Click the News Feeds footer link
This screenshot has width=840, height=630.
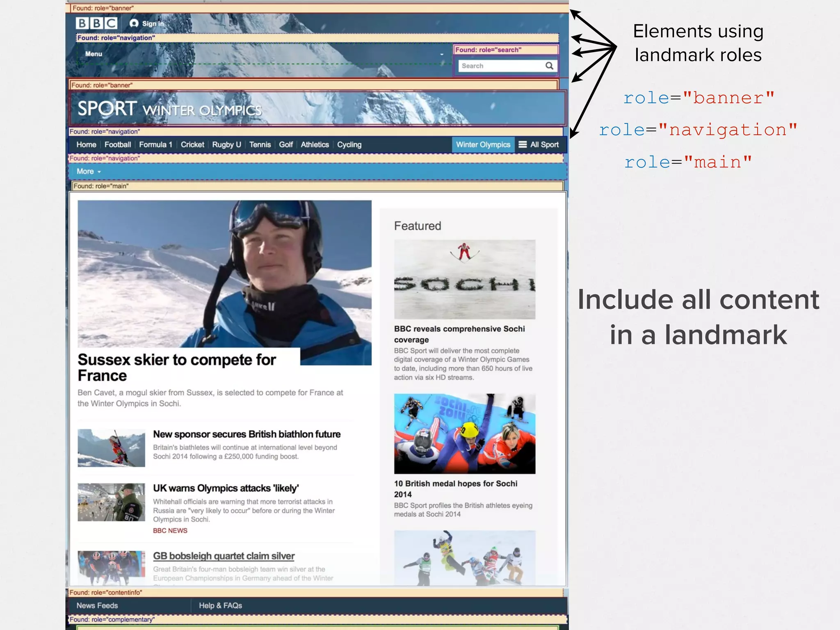97,605
